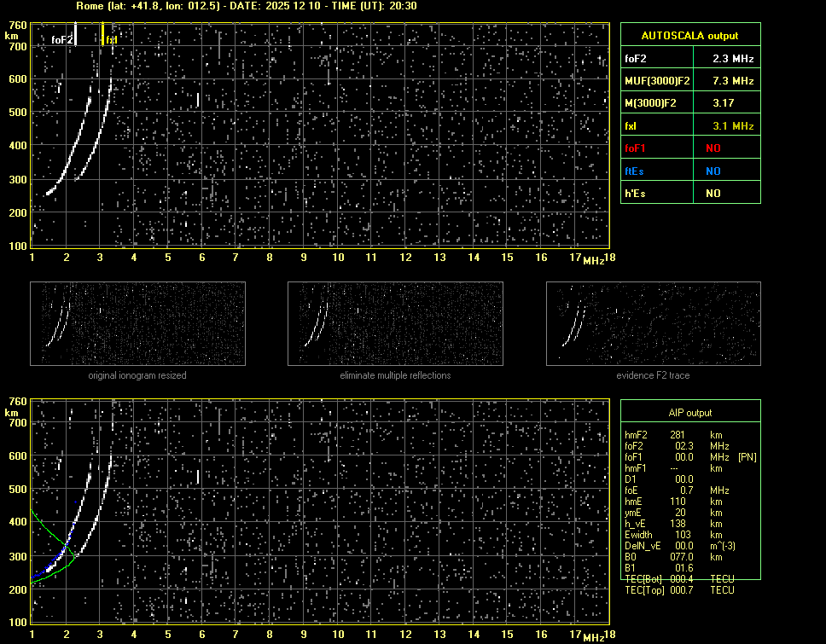The height and width of the screenshot is (644, 826).
Task: Select the 'evidence F2 trace' thumbnail
Action: point(653,323)
